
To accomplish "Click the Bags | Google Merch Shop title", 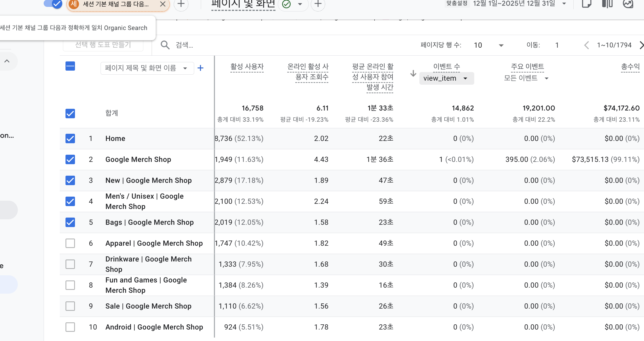I will pyautogui.click(x=149, y=222).
